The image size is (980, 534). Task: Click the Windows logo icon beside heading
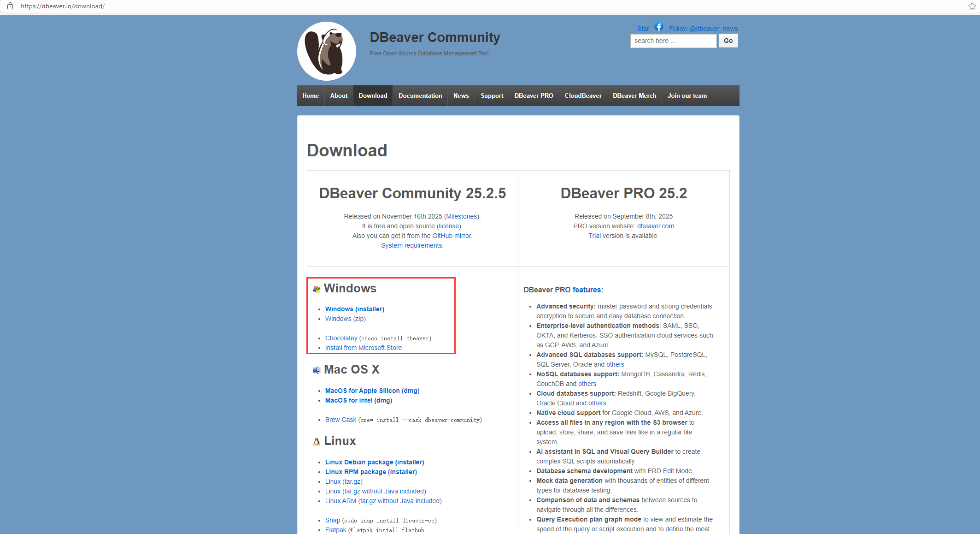[x=317, y=289]
